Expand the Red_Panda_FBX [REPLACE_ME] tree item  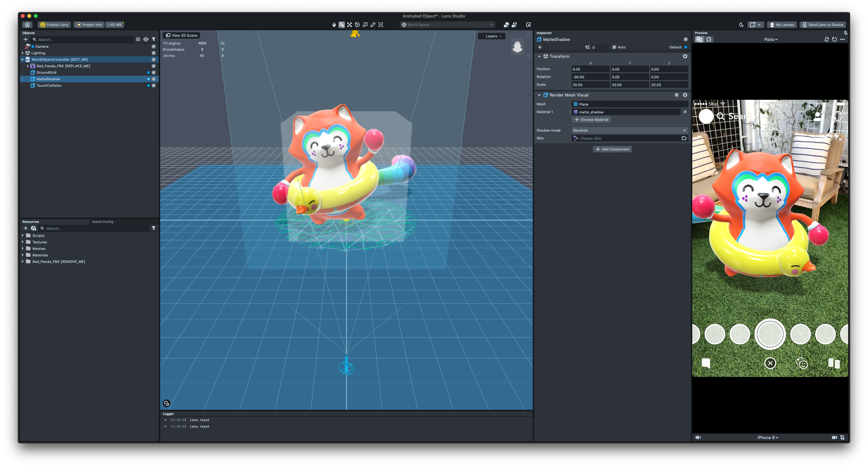(28, 66)
